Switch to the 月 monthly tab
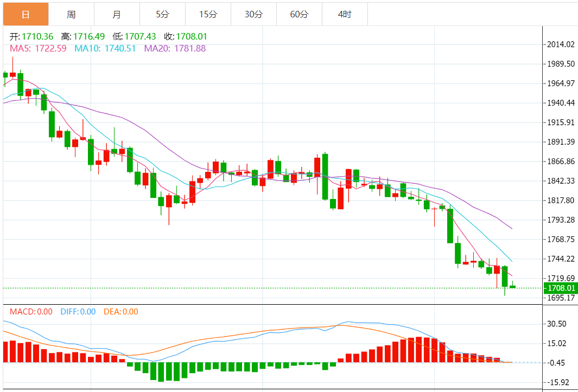This screenshot has height=392, width=578. click(x=117, y=15)
